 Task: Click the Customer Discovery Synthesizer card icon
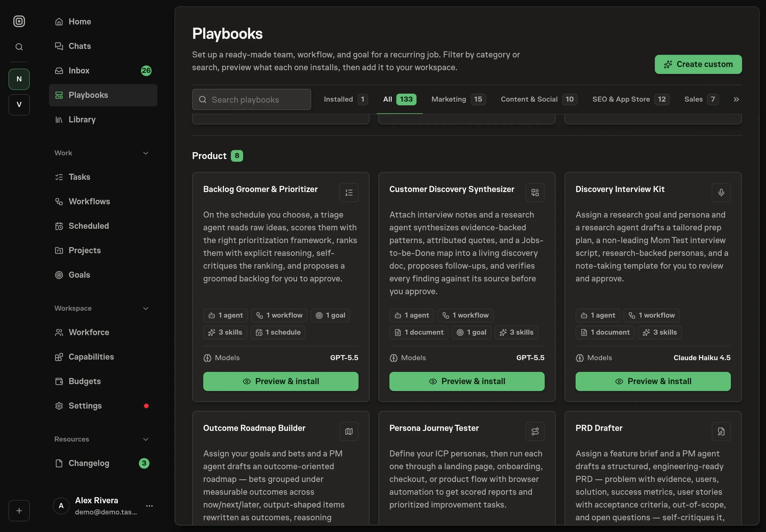(535, 193)
